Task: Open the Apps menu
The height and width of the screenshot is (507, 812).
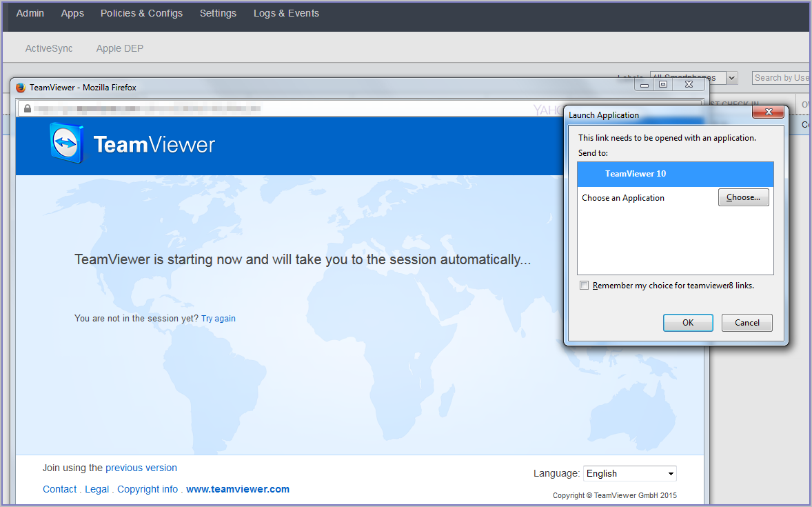Action: [x=72, y=14]
